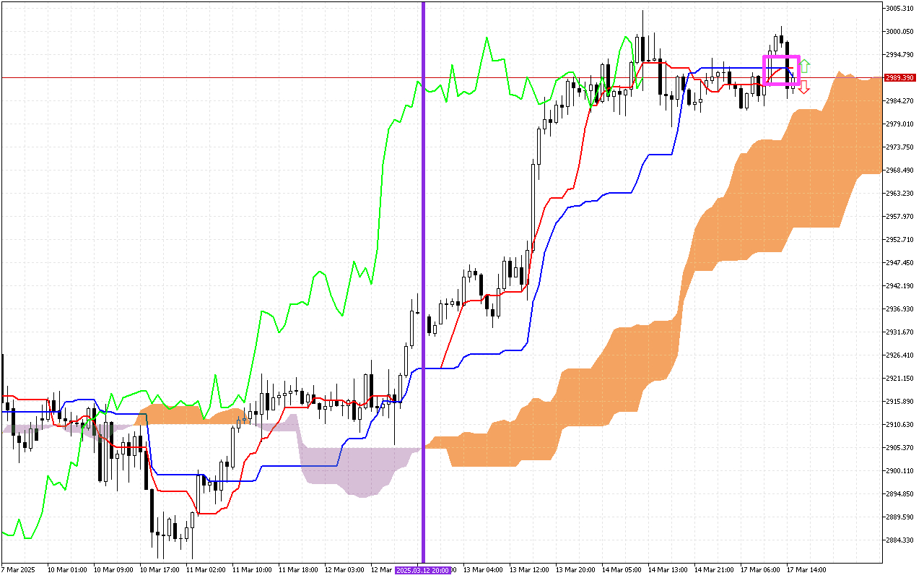The image size is (924, 578).
Task: Click the 13 Mar 04:00 time label
Action: click(484, 570)
